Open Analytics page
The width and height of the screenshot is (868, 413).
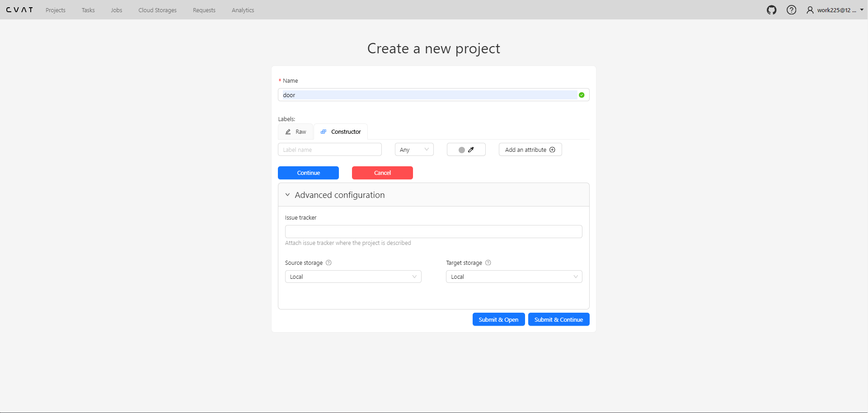(x=243, y=10)
